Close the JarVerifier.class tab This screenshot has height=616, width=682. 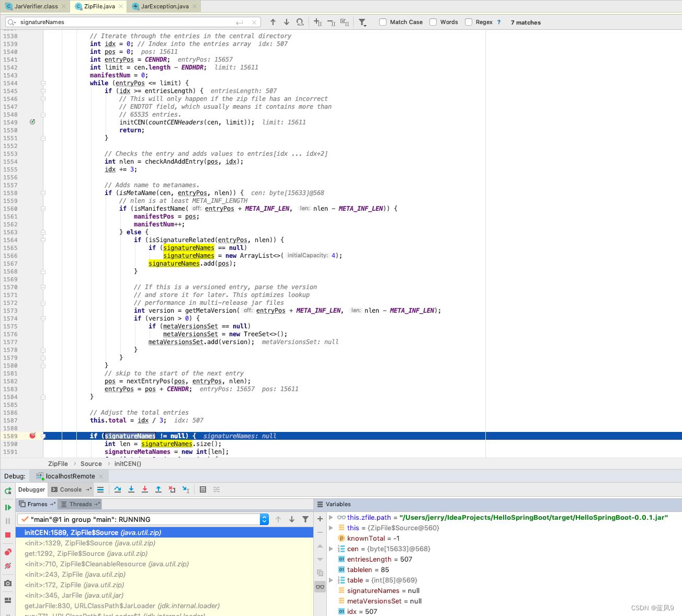coord(64,6)
